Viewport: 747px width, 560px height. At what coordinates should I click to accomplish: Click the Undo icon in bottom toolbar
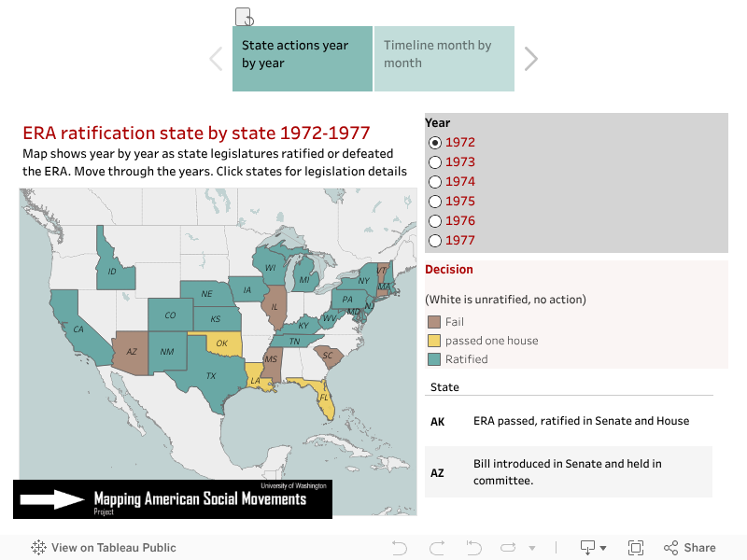pyautogui.click(x=400, y=548)
